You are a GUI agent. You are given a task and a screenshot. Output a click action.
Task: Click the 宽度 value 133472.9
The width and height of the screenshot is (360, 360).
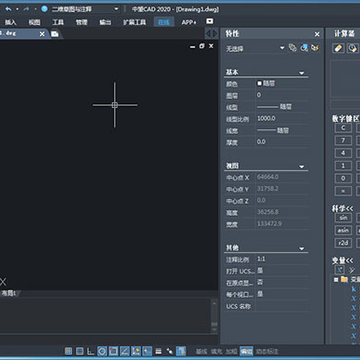(x=282, y=224)
